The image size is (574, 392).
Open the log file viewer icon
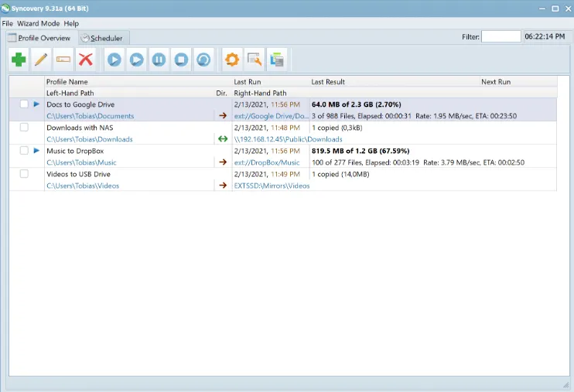(x=255, y=60)
